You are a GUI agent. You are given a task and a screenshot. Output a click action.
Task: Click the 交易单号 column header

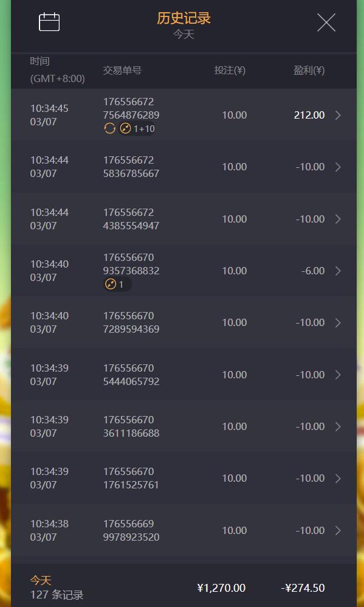point(122,70)
